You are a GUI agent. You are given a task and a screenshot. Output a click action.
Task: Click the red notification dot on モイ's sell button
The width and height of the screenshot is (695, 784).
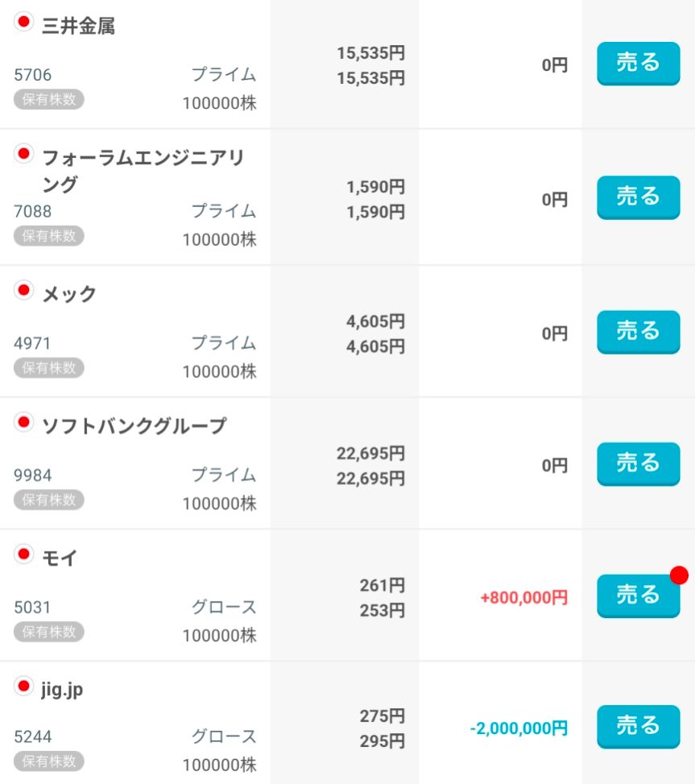(x=679, y=575)
